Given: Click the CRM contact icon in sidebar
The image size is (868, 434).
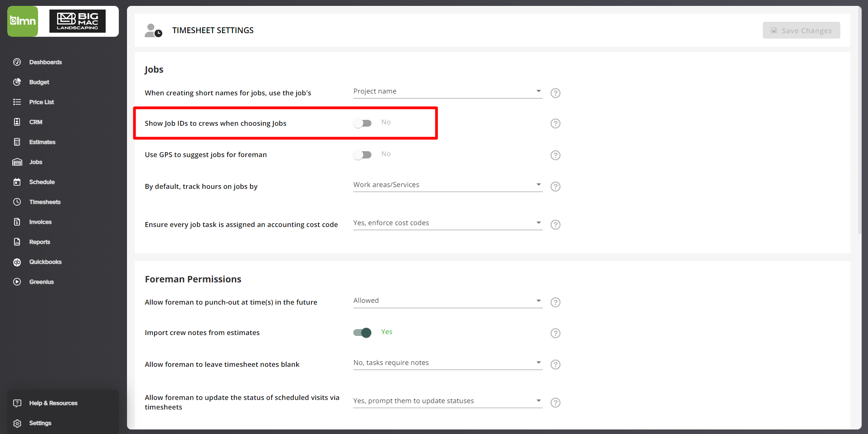Looking at the screenshot, I should point(17,122).
